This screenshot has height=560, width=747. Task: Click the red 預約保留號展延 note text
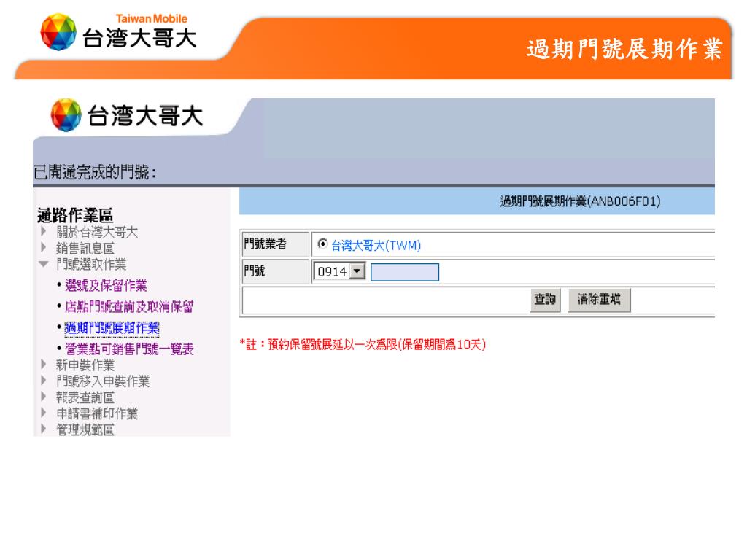pyautogui.click(x=363, y=344)
